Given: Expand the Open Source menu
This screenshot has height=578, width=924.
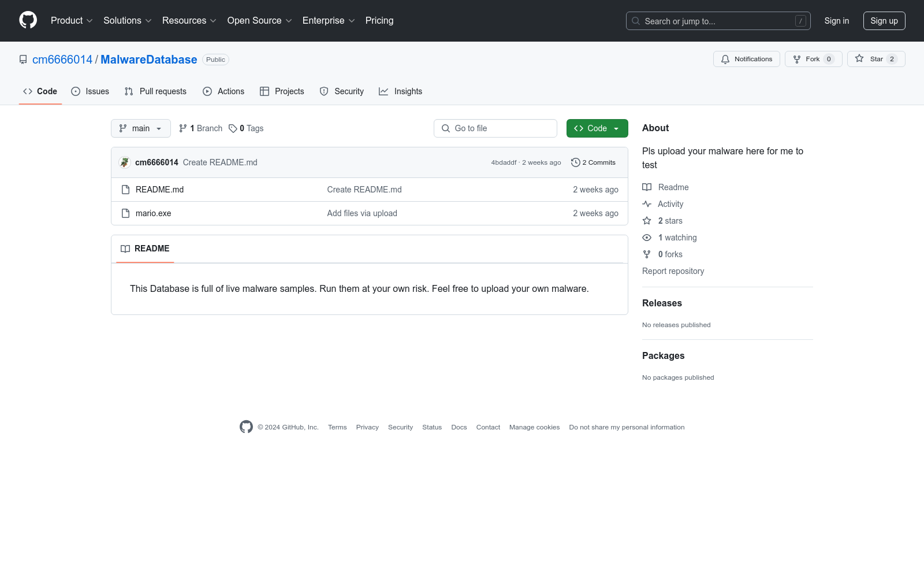Looking at the screenshot, I should pos(260,20).
